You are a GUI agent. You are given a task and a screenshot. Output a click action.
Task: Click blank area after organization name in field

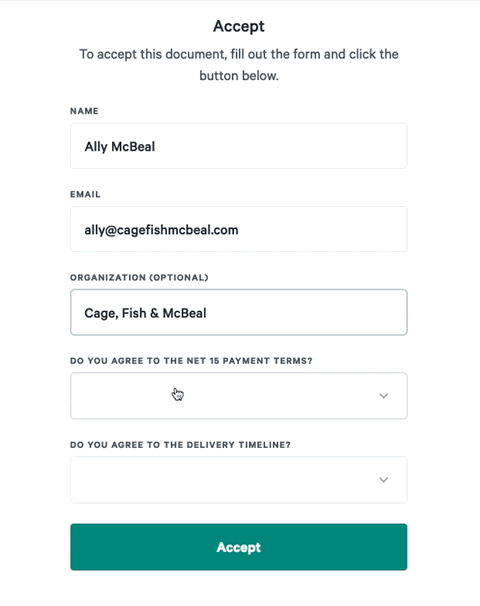tap(305, 313)
